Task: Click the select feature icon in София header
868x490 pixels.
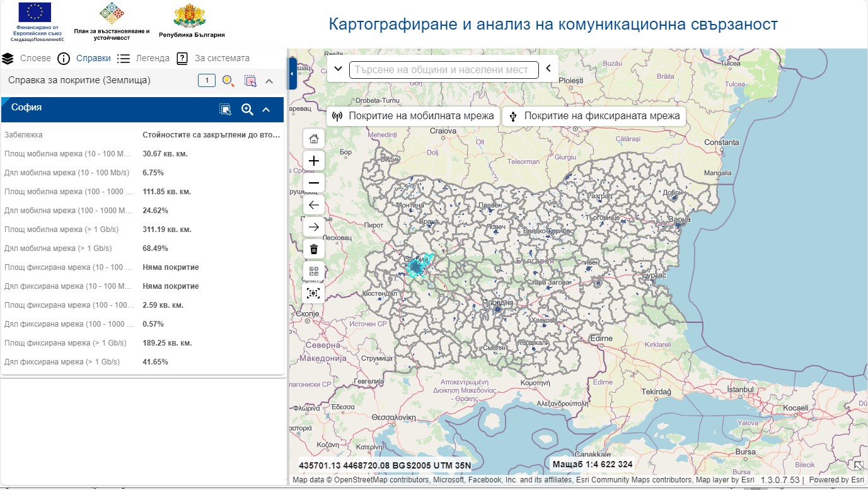Action: pyautogui.click(x=225, y=109)
